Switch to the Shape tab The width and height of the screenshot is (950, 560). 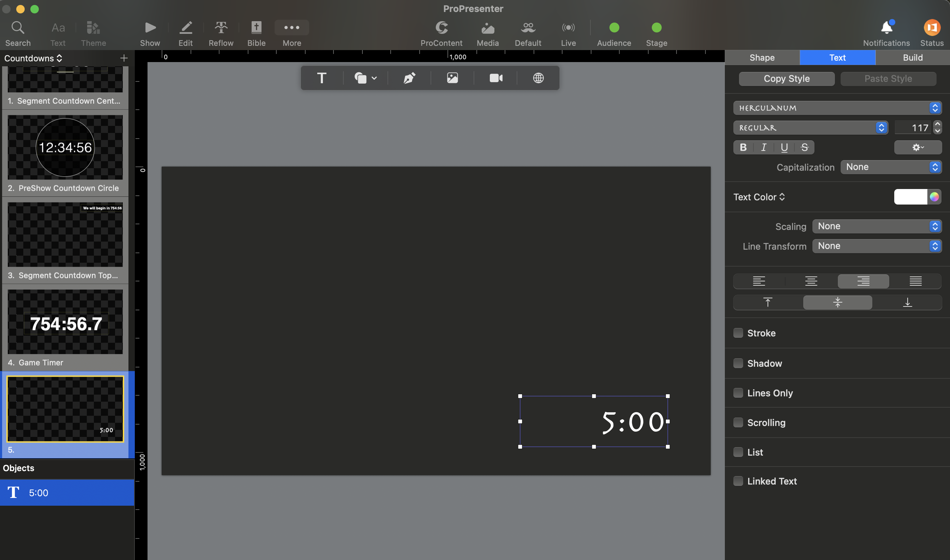pyautogui.click(x=762, y=57)
